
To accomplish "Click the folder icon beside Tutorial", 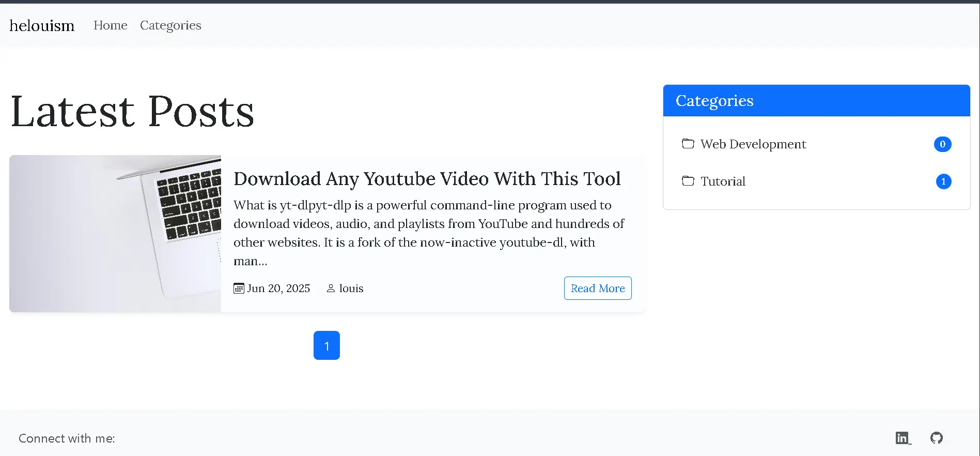I will [688, 181].
